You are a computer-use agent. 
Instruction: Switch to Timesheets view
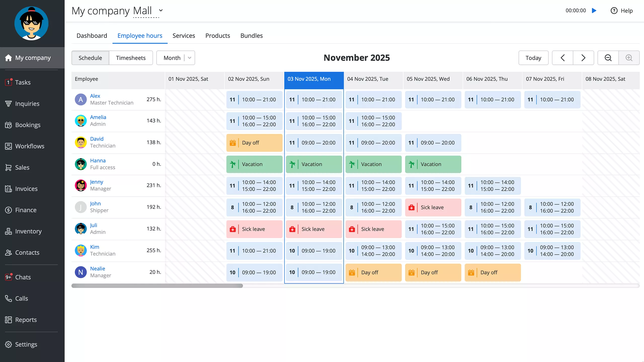[131, 58]
